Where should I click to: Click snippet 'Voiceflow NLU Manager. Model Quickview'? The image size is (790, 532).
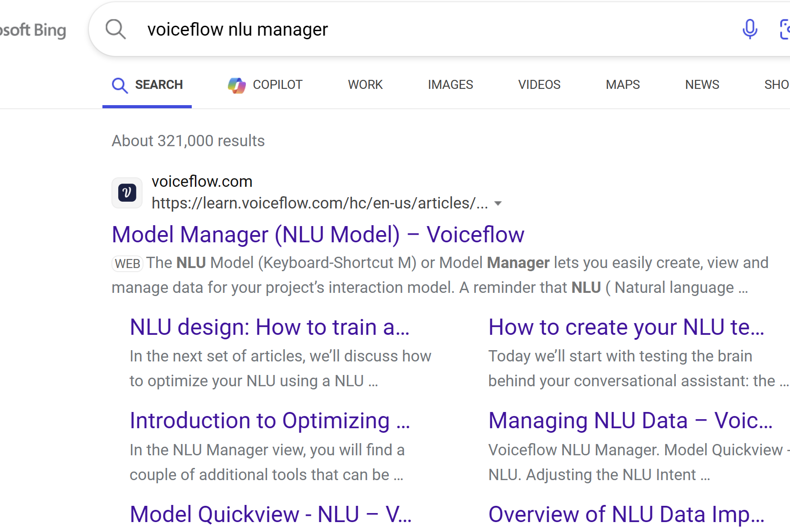pyautogui.click(x=639, y=463)
